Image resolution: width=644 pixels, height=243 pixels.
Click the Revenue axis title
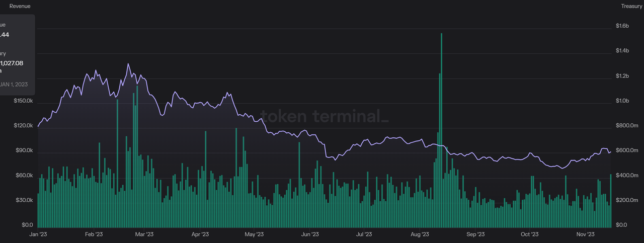pos(20,6)
